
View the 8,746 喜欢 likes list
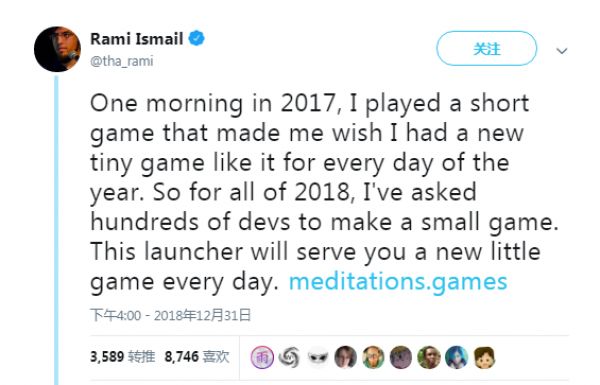[x=197, y=357]
